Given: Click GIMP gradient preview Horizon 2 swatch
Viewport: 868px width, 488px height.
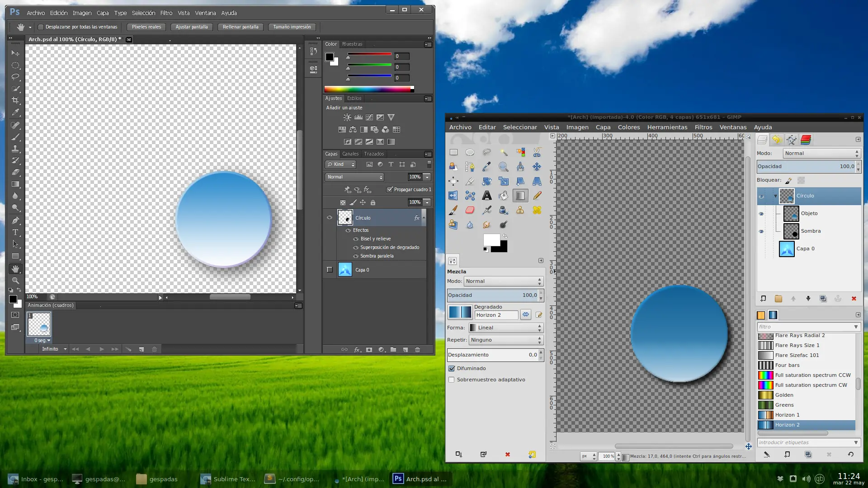Looking at the screenshot, I should coord(460,312).
